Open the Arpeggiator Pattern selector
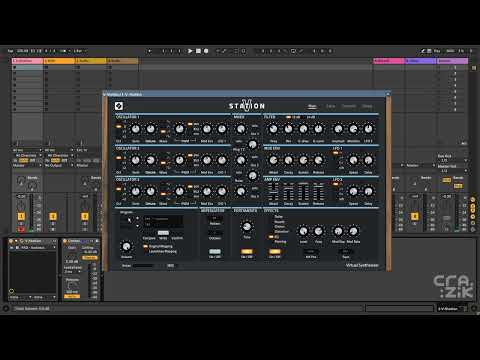480x360 pixels. pyautogui.click(x=215, y=219)
